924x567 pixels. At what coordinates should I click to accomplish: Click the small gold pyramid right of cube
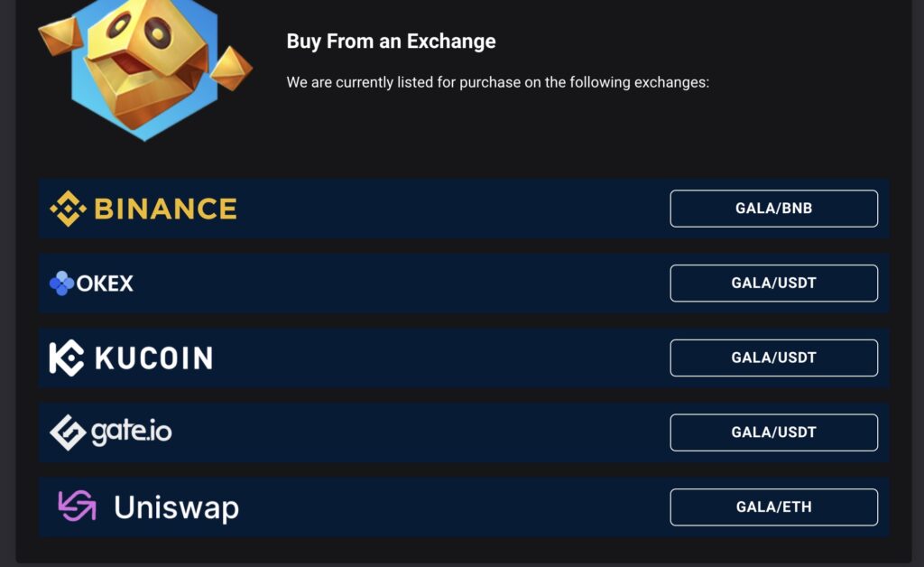point(232,69)
